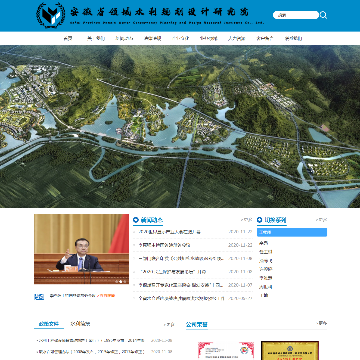Open the scrolling notice with orange text under slideshow
Image resolution: width=360 pixels, height=360 pixels.
point(82,295)
